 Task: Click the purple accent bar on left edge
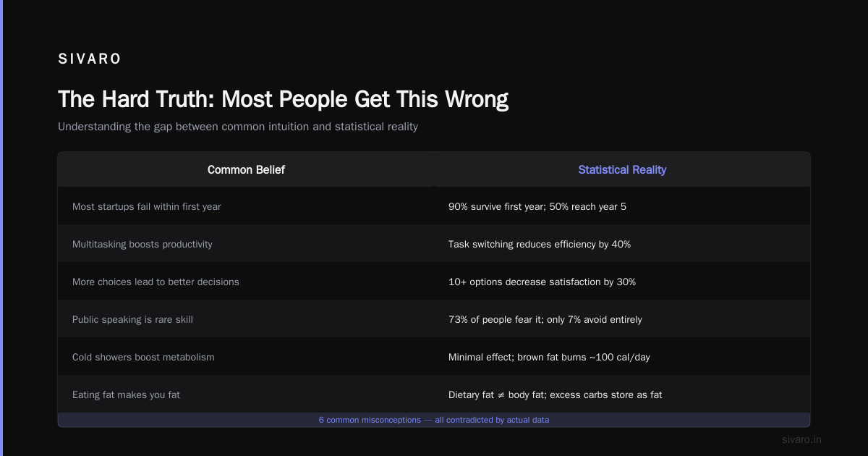(x=1, y=228)
